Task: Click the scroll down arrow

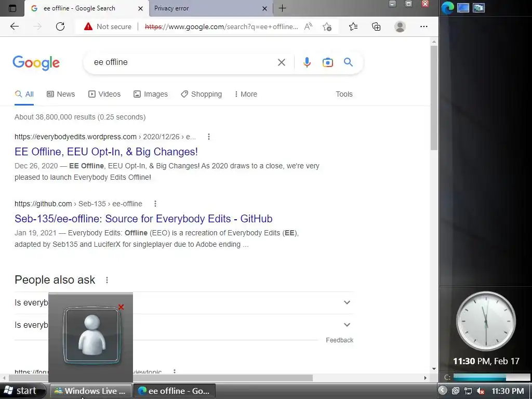Action: 434,369
